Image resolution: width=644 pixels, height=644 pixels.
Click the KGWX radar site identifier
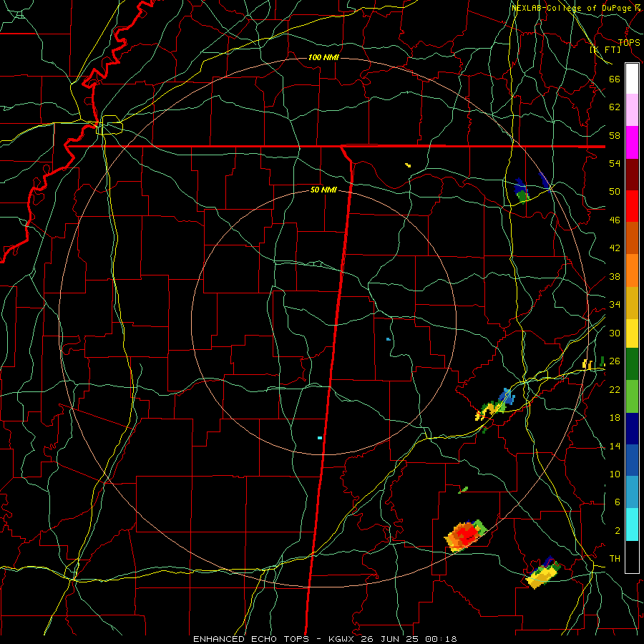click(x=343, y=639)
